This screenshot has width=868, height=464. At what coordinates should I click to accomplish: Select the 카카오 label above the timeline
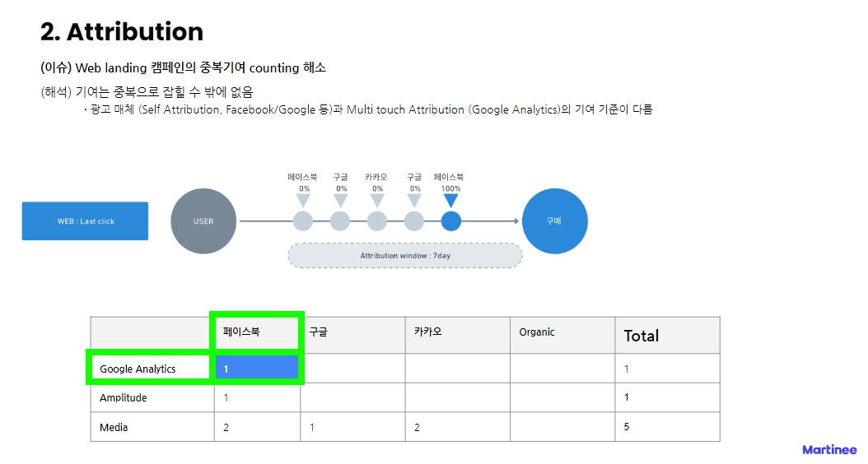376,177
